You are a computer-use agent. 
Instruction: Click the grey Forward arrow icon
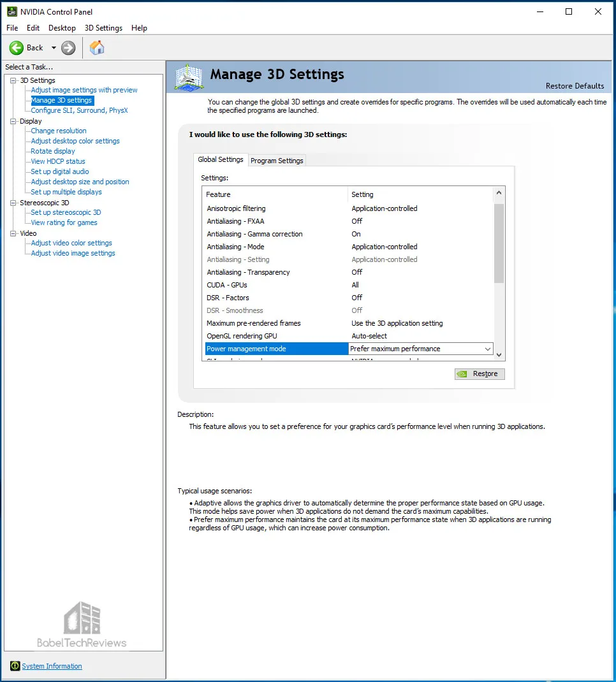click(68, 48)
